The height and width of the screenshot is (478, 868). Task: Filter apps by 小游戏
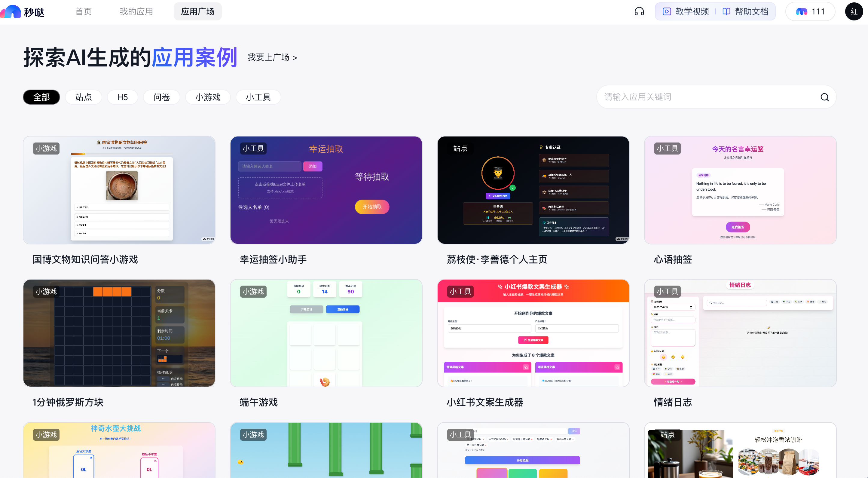coord(208,97)
